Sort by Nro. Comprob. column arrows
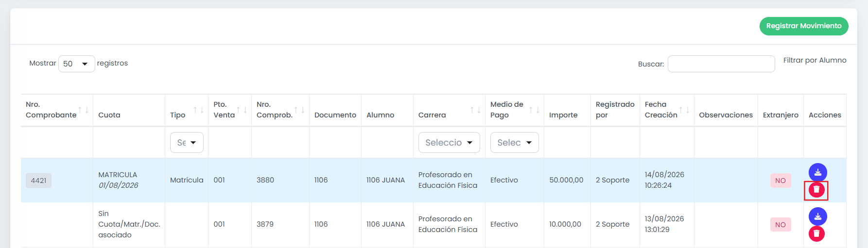Image resolution: width=868 pixels, height=248 pixels. tap(300, 110)
